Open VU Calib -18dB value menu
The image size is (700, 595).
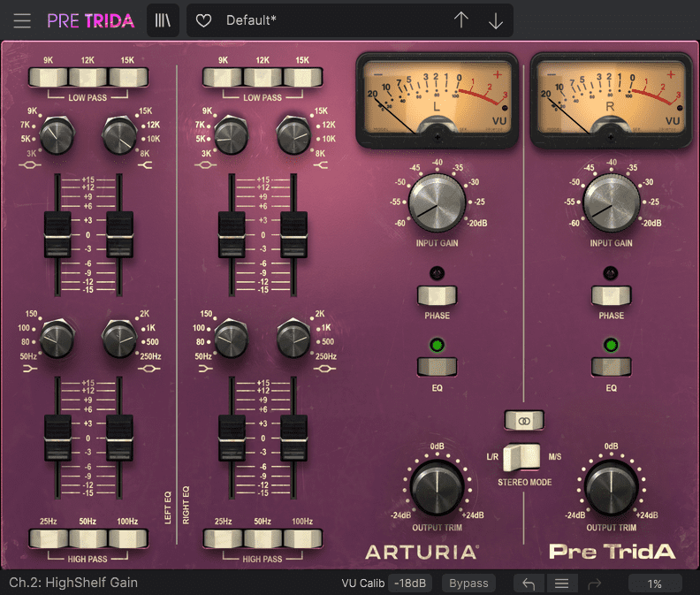[x=410, y=584]
